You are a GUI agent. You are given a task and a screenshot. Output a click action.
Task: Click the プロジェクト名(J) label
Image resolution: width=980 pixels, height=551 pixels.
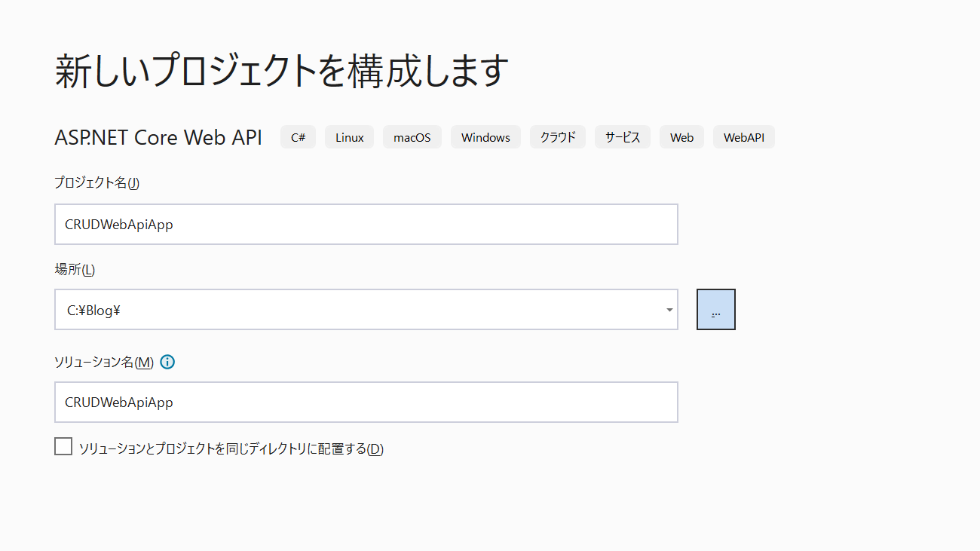tap(97, 182)
